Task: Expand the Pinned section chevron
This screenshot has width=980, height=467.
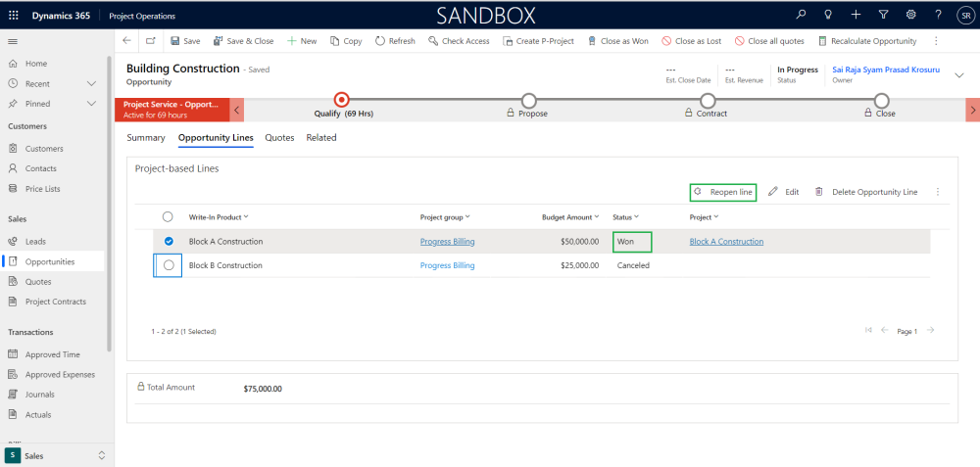Action: pos(92,104)
